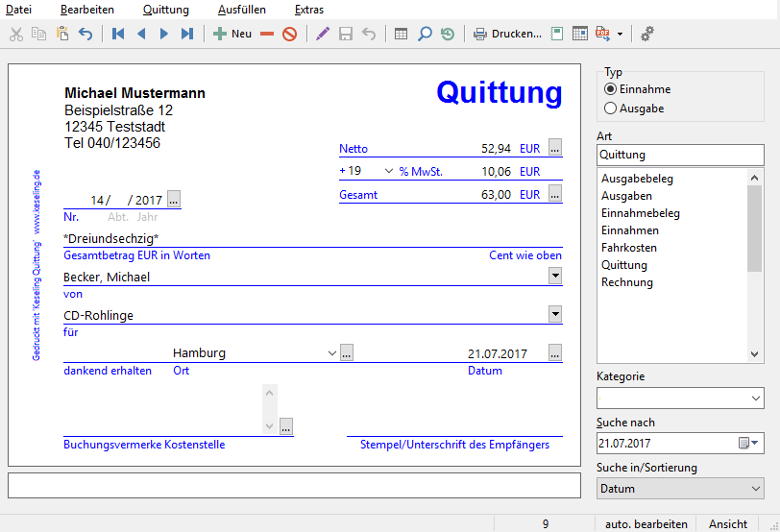Open the Gesamt amount ellipsis button
Viewport: 780px width, 532px height.
pyautogui.click(x=555, y=193)
